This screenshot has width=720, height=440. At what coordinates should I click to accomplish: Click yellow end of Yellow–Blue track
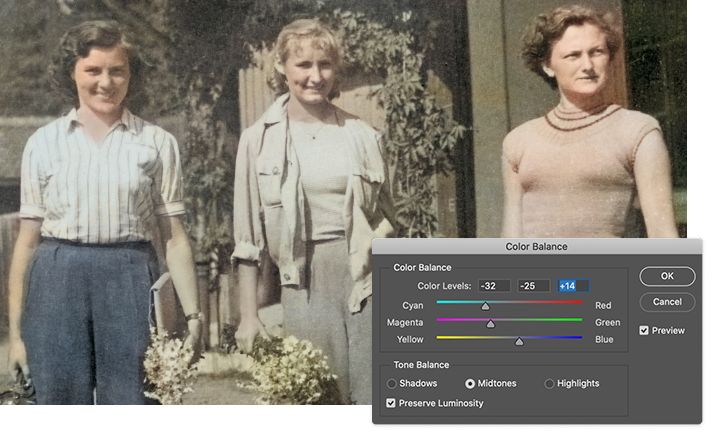[441, 337]
